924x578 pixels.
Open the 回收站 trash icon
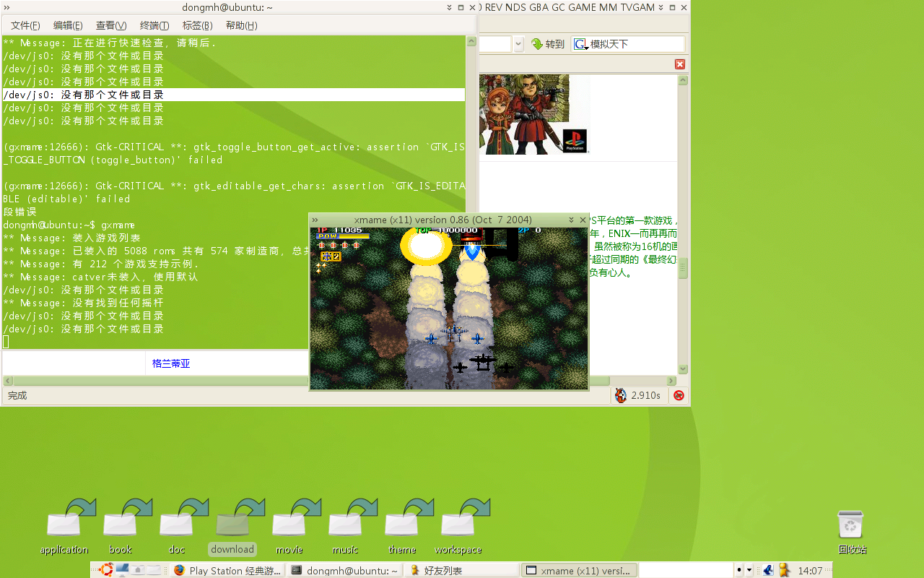(x=852, y=531)
